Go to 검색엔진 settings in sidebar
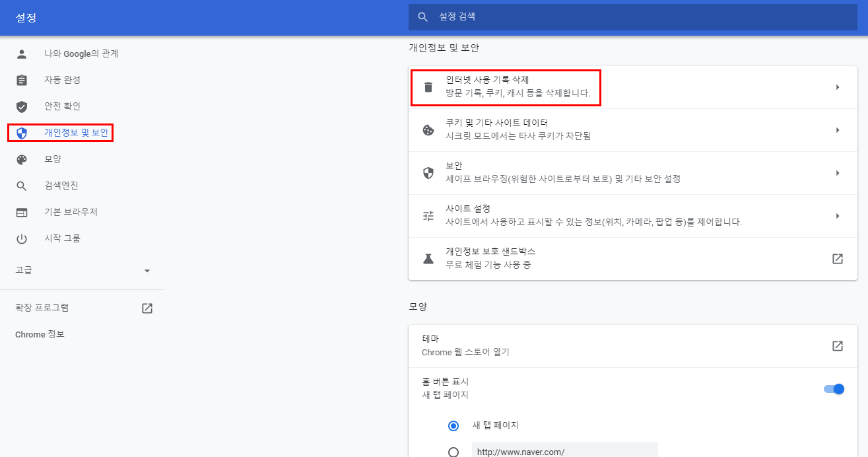 coord(61,186)
